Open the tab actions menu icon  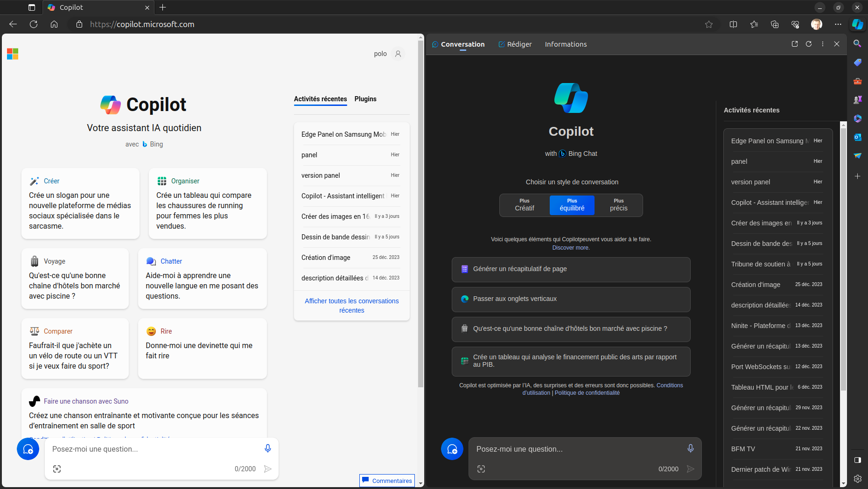32,7
